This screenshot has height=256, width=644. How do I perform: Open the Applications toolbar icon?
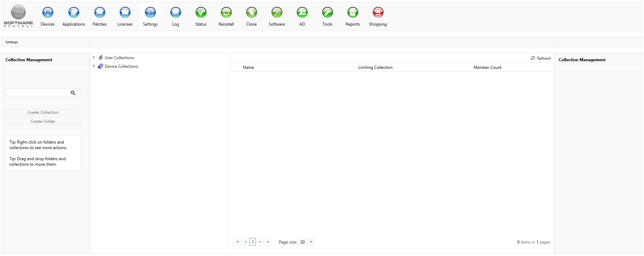click(x=73, y=13)
